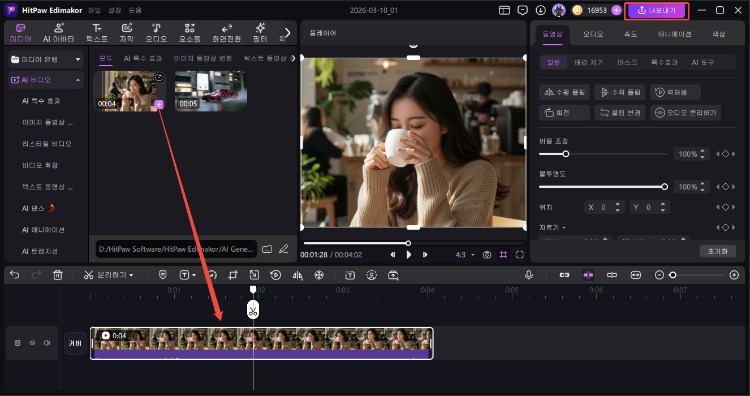The height and width of the screenshot is (396, 750).
Task: Switch to the Speed (속도) tab
Action: point(630,34)
